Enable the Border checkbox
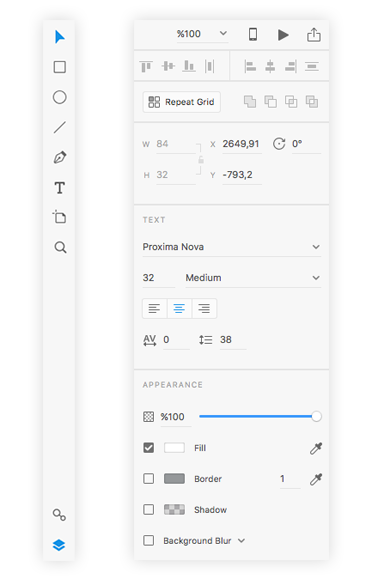This screenshot has width=369, height=587. pos(149,479)
